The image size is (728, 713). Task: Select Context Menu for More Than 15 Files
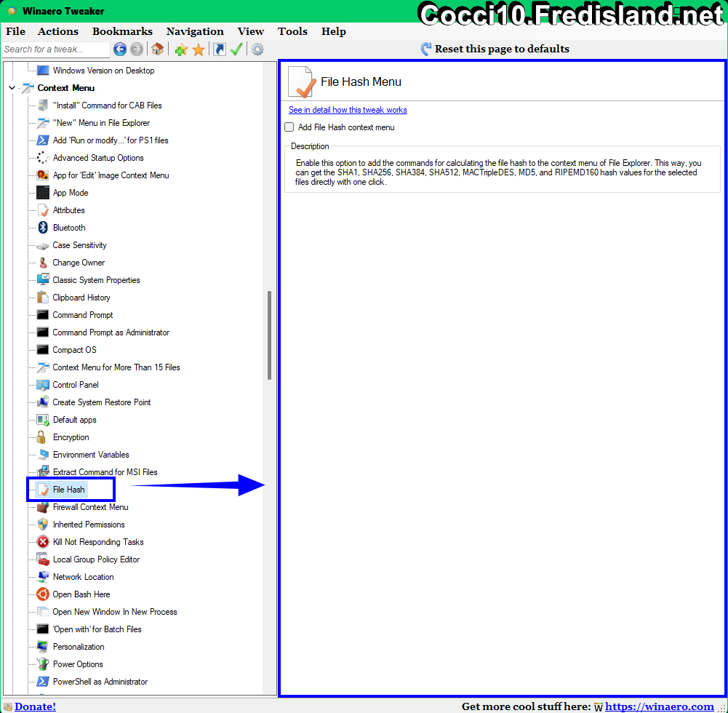click(116, 367)
